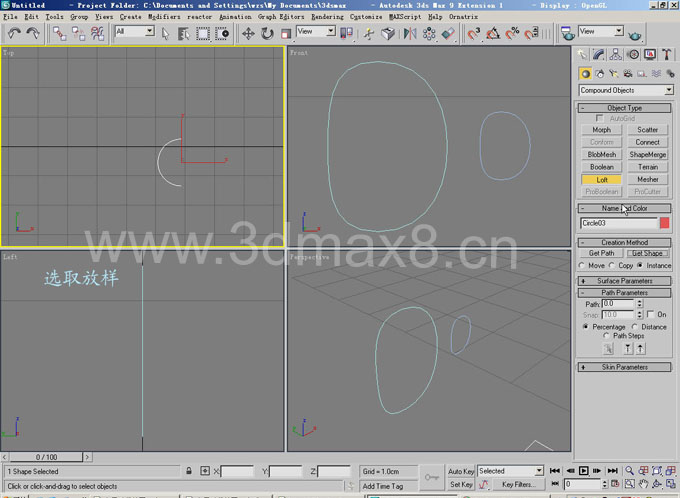Activate the Unlink Selection tool

pyautogui.click(x=78, y=33)
